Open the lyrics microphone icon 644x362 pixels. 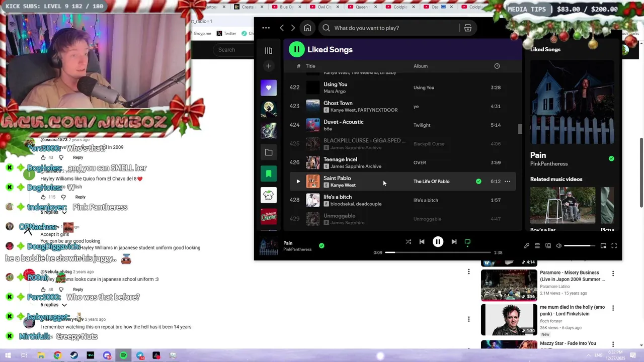(526, 246)
